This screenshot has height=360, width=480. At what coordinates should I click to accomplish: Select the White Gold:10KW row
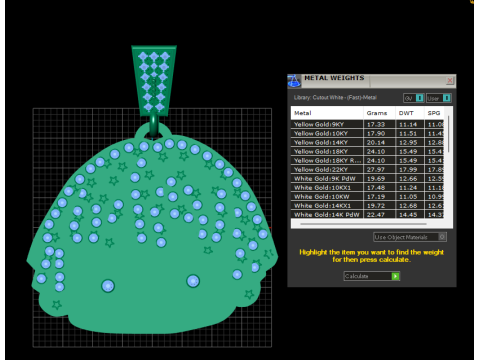click(368, 196)
